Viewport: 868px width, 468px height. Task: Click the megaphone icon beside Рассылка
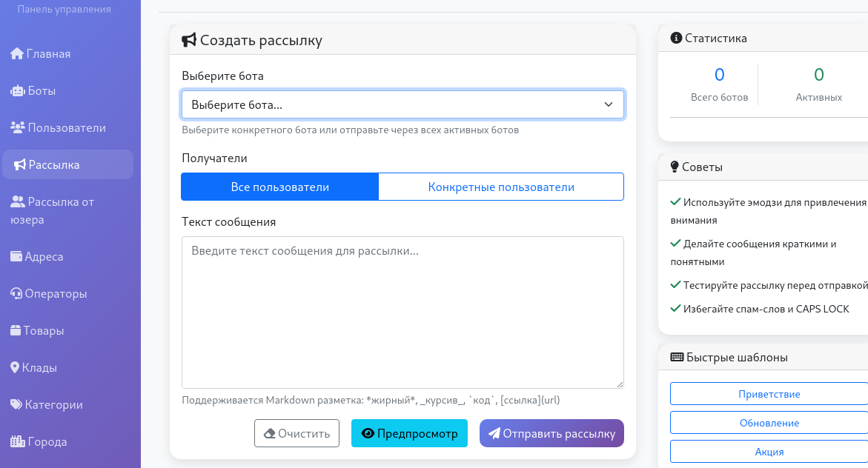click(x=19, y=164)
